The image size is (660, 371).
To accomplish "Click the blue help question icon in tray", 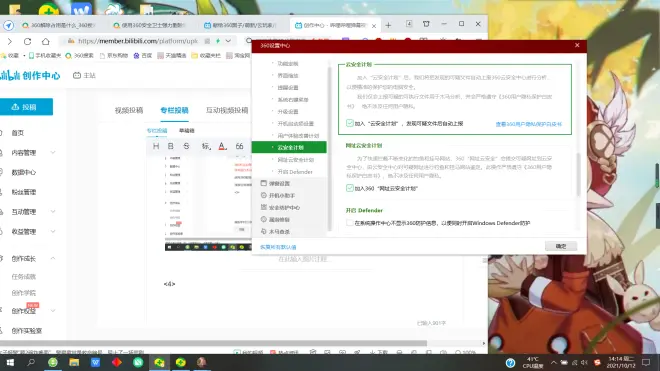I will point(510,363).
